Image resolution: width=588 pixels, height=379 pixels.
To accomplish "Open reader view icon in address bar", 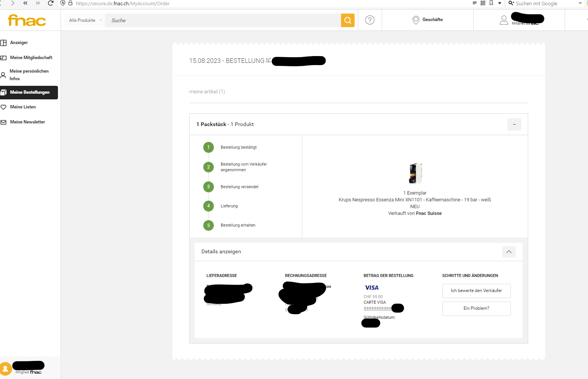I will pos(475,3).
